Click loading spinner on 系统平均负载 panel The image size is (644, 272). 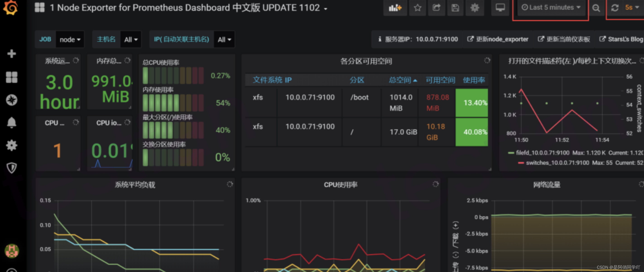point(230,184)
